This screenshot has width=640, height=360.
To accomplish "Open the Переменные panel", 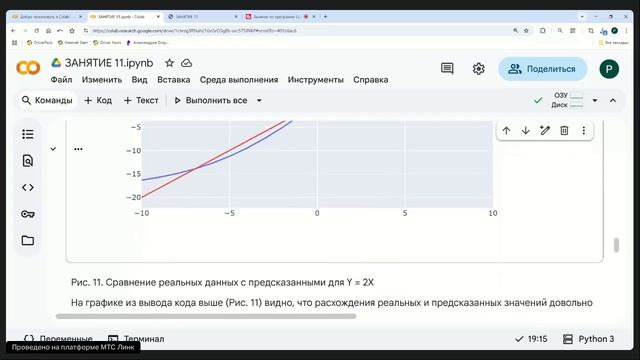I will [x=58, y=339].
